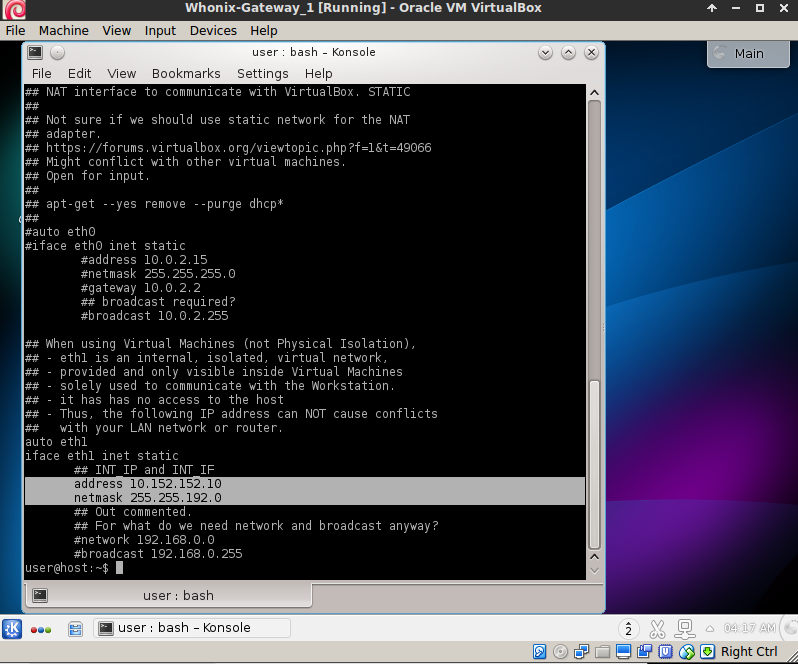Click keep-above arrow in VirtualBox title bar
The image size is (798, 664).
(x=711, y=8)
